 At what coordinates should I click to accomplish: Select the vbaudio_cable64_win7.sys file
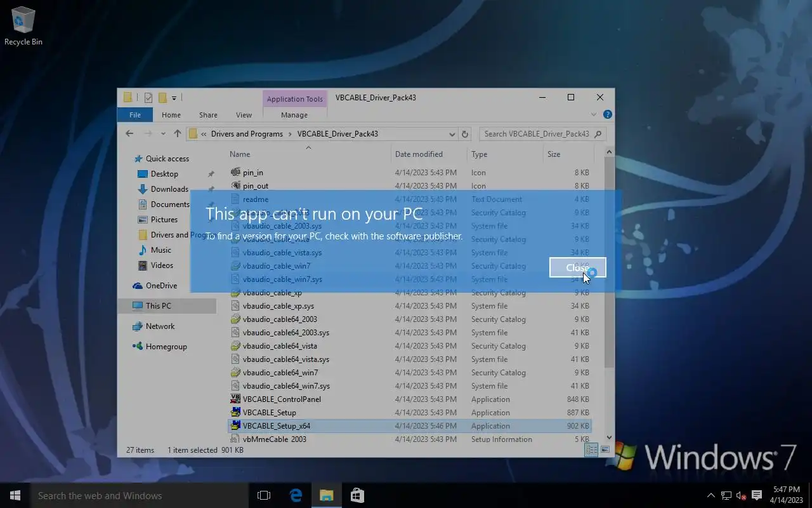(409, 386)
